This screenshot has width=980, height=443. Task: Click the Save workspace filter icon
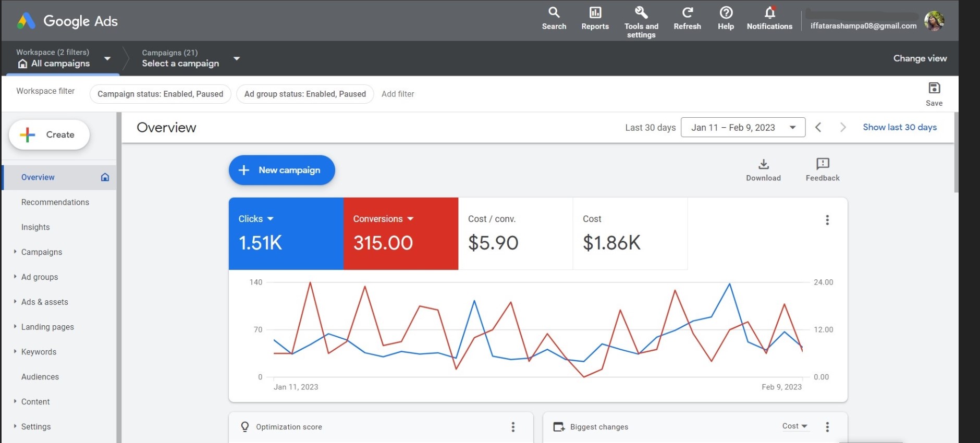click(934, 89)
